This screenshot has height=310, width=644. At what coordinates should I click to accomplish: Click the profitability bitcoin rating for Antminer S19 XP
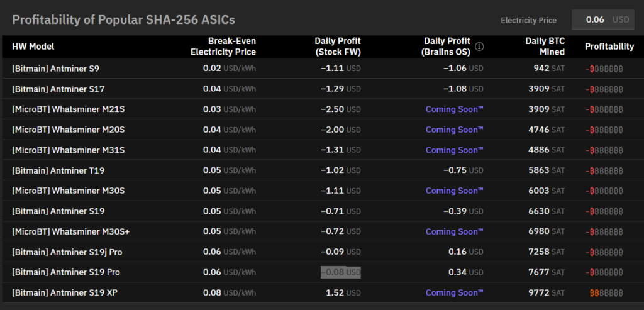coord(607,293)
